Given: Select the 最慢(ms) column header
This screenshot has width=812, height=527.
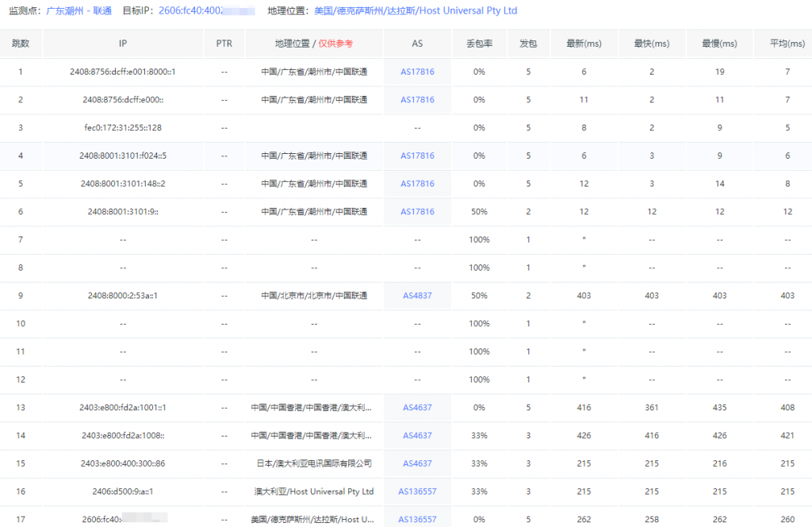Looking at the screenshot, I should pos(720,44).
